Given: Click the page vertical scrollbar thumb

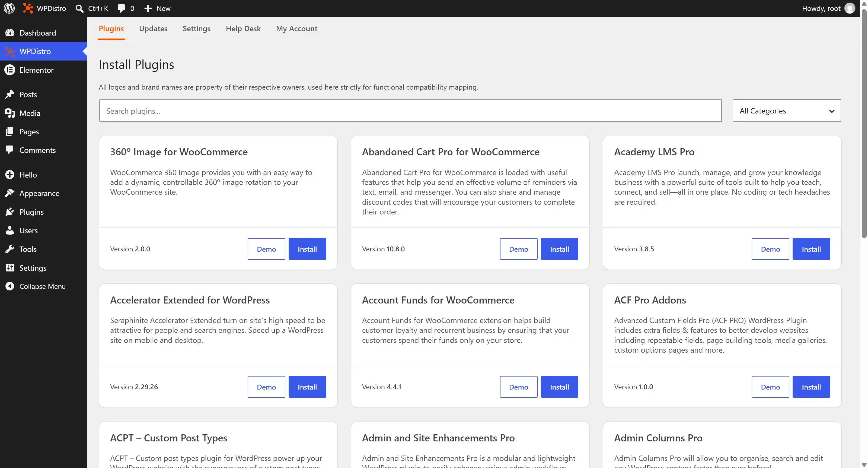Looking at the screenshot, I should [x=864, y=124].
